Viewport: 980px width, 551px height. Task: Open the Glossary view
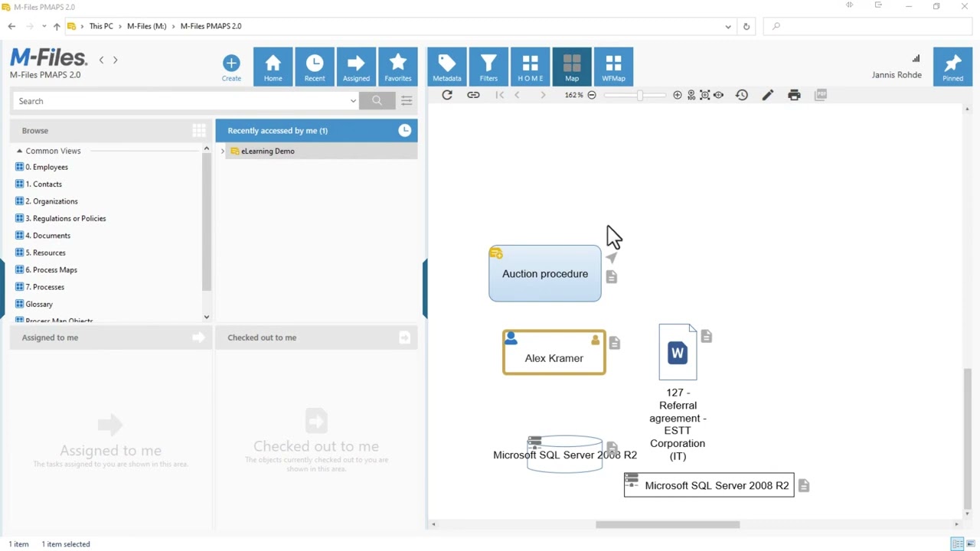pyautogui.click(x=39, y=304)
